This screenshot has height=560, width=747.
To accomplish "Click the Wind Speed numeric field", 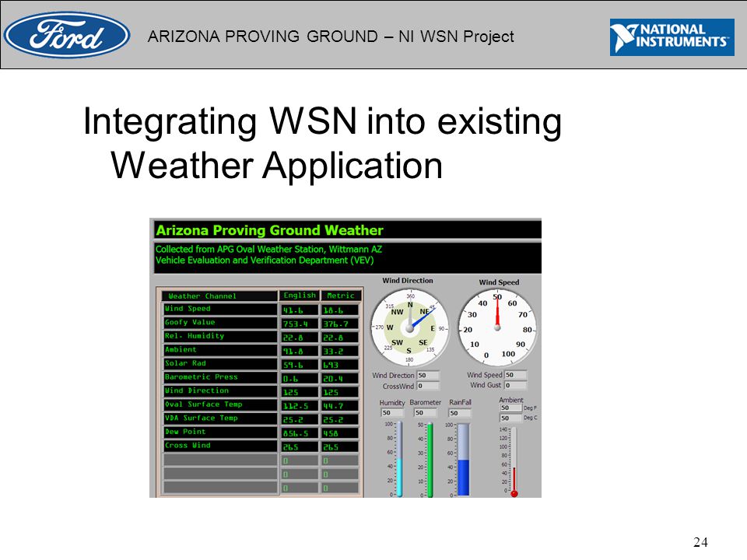I will click(x=515, y=375).
